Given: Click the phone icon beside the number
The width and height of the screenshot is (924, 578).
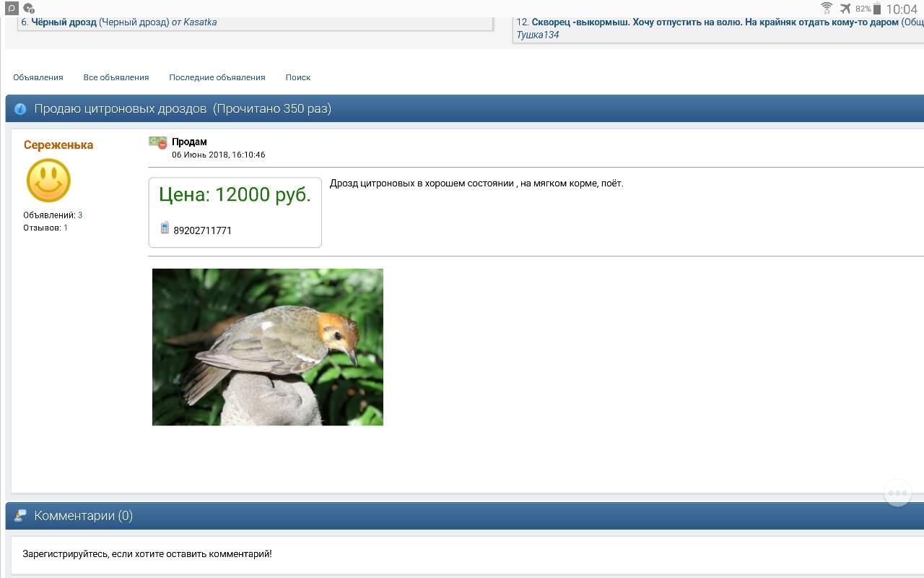Looking at the screenshot, I should (x=165, y=228).
